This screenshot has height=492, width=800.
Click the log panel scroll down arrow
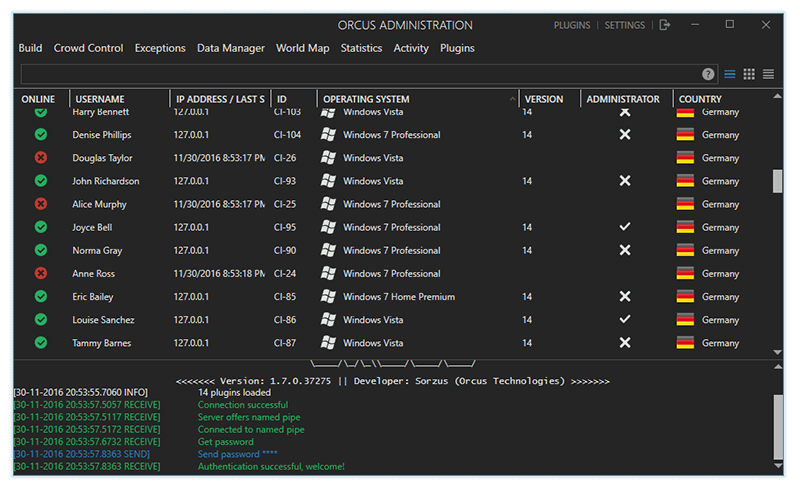pyautogui.click(x=778, y=465)
